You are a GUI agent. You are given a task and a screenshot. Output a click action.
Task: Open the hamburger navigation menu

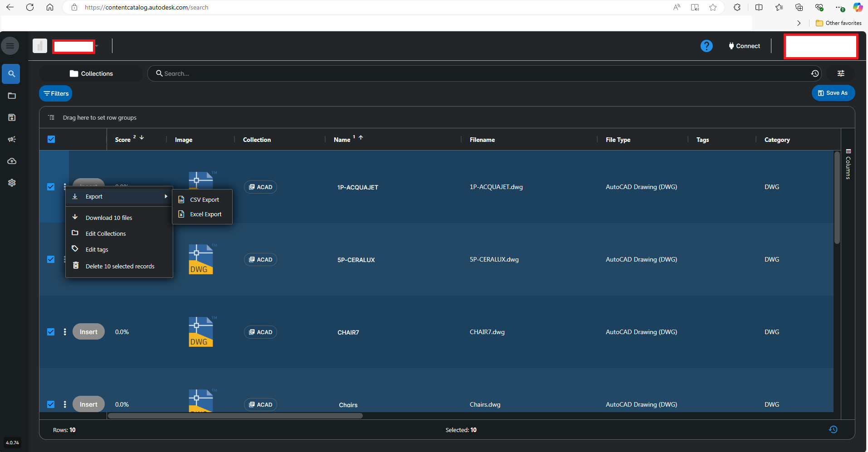(x=10, y=46)
